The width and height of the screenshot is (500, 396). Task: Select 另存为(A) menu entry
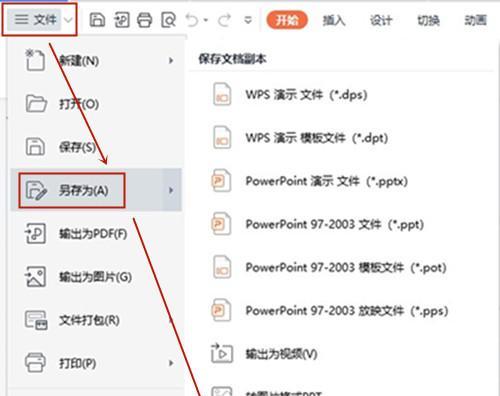(97, 190)
